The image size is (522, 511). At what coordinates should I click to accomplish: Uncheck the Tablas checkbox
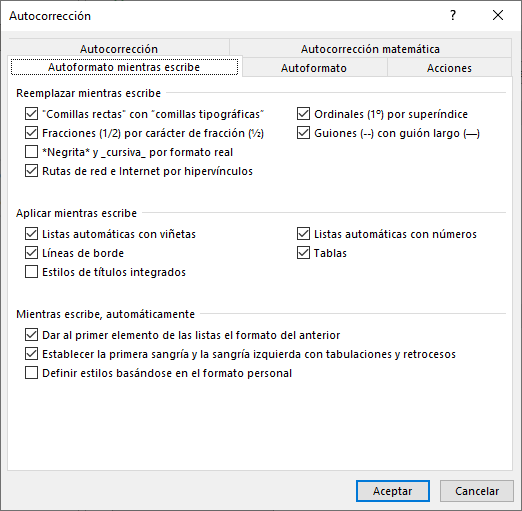coord(303,253)
